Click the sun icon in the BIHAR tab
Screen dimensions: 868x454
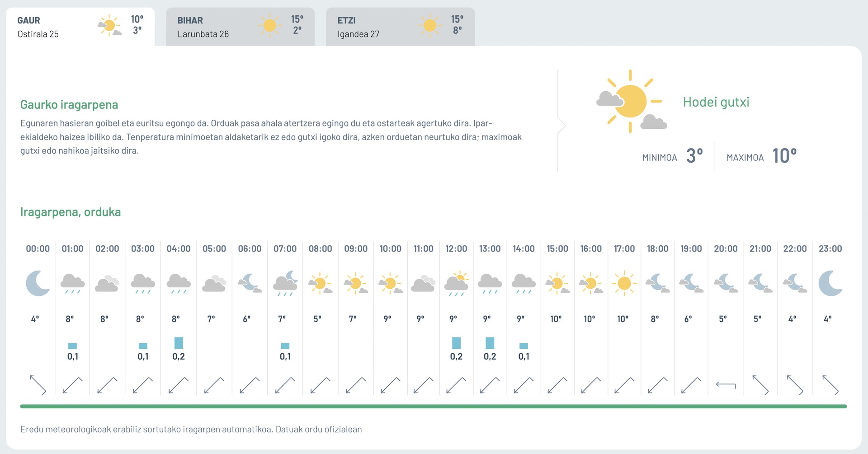pos(270,25)
